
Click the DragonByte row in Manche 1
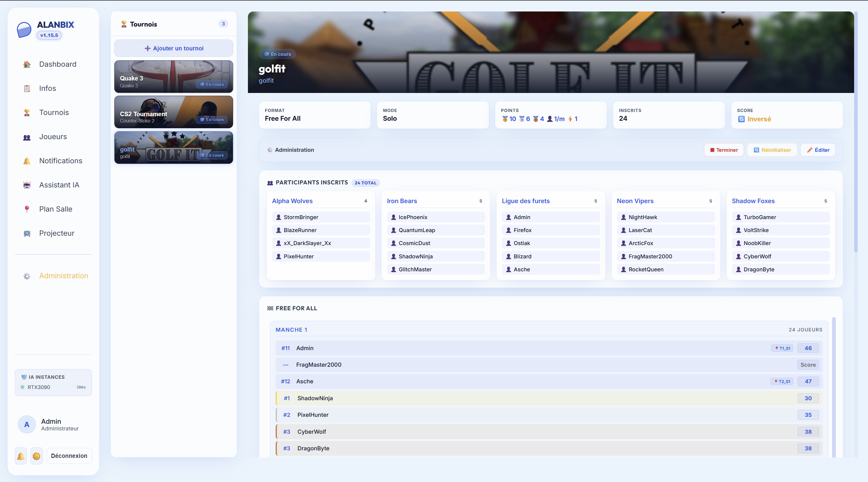pos(549,448)
